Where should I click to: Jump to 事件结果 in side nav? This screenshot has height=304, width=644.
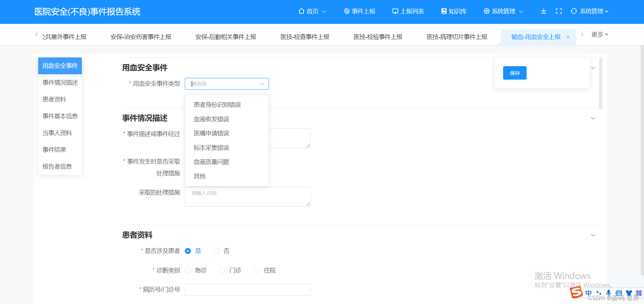[60, 150]
